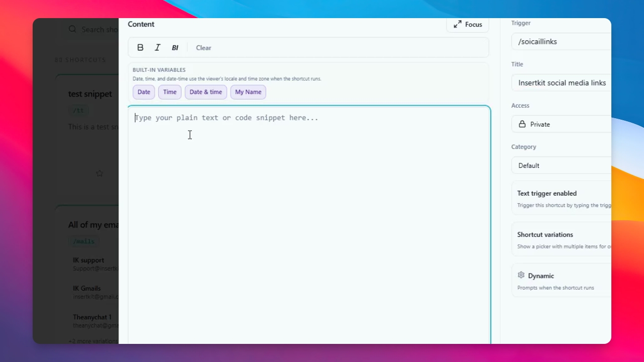Screen dimensions: 644x362
Task: Insert the Date & time variable
Action: point(206,92)
